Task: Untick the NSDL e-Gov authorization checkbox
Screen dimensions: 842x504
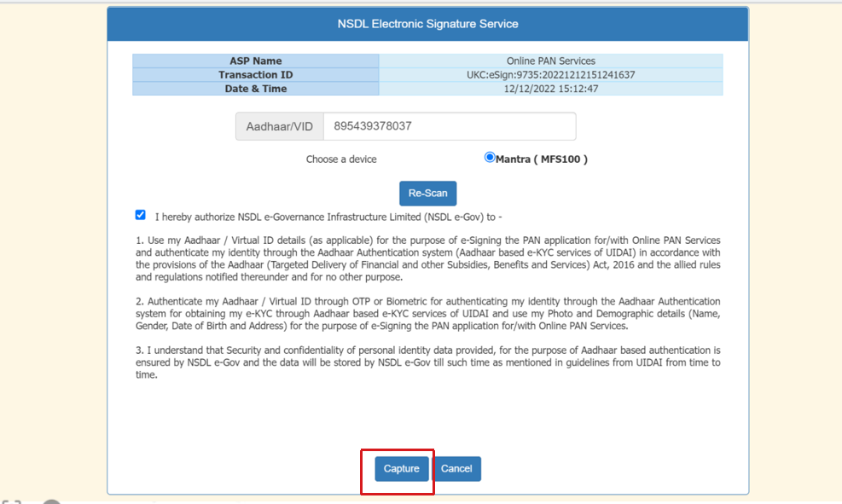Action: click(140, 215)
